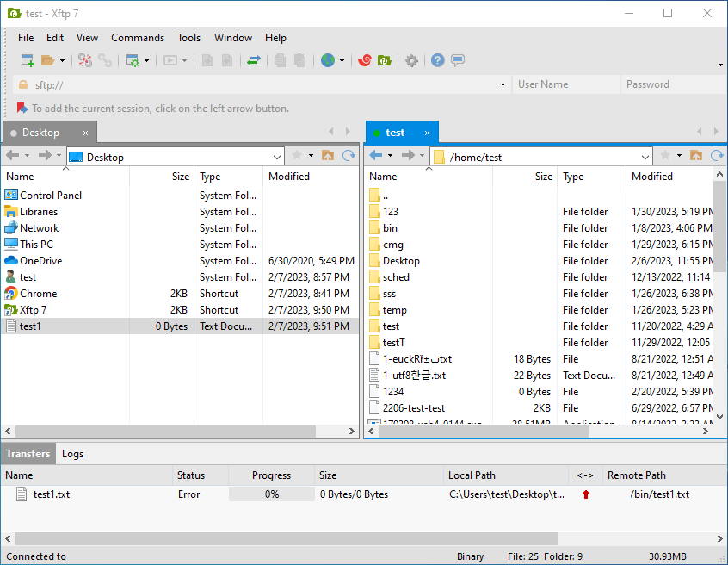
Task: Select the Xftp 7 shortcut icon
Action: tap(11, 310)
